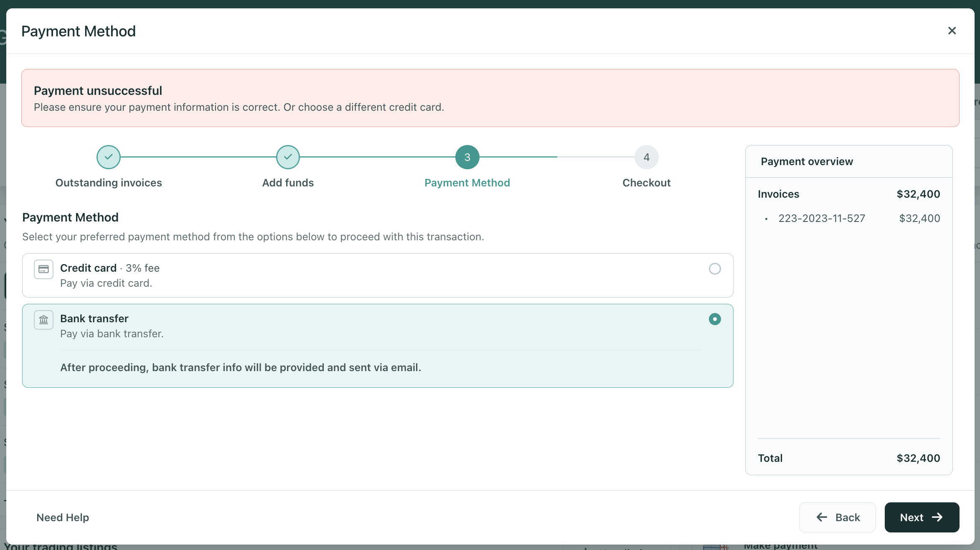Click the checkmark on Add funds step
The width and height of the screenshot is (980, 550).
click(x=287, y=157)
